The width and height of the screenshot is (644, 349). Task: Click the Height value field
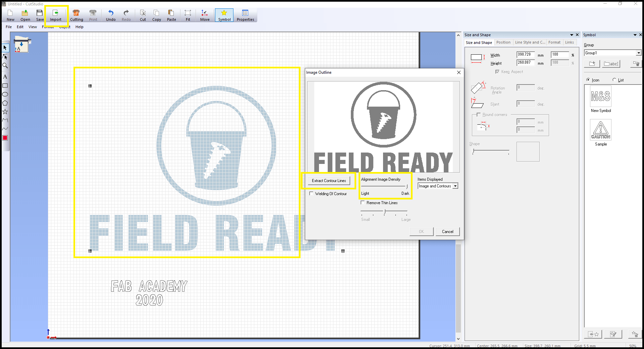[x=526, y=63]
